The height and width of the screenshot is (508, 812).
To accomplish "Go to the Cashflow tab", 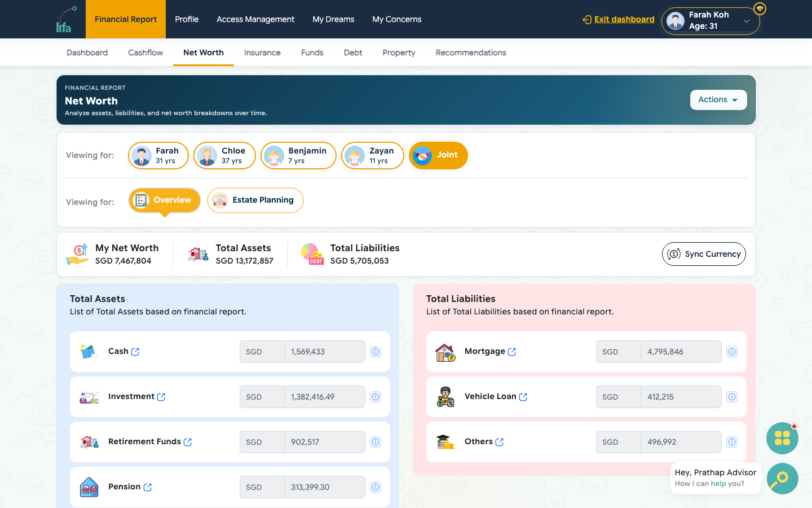I will (x=145, y=52).
